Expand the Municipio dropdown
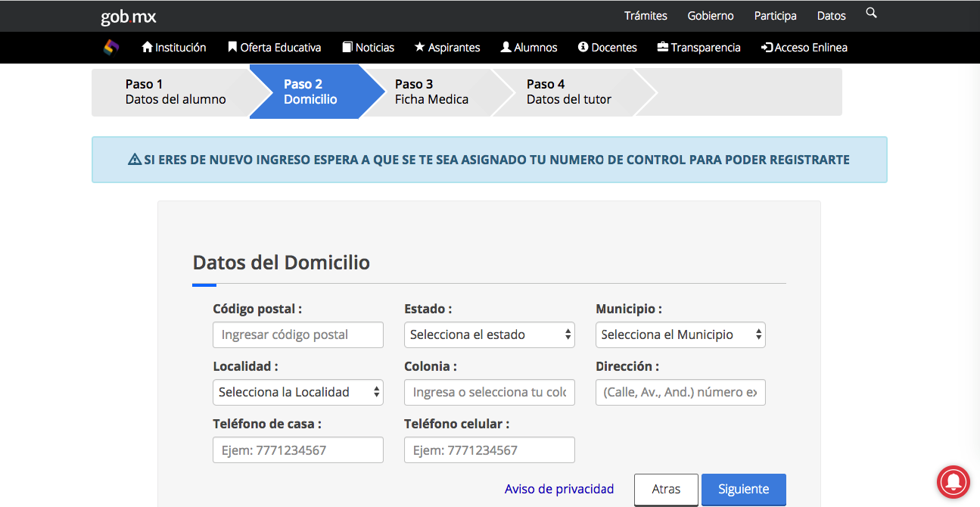Viewport: 980px width, 507px height. point(681,334)
